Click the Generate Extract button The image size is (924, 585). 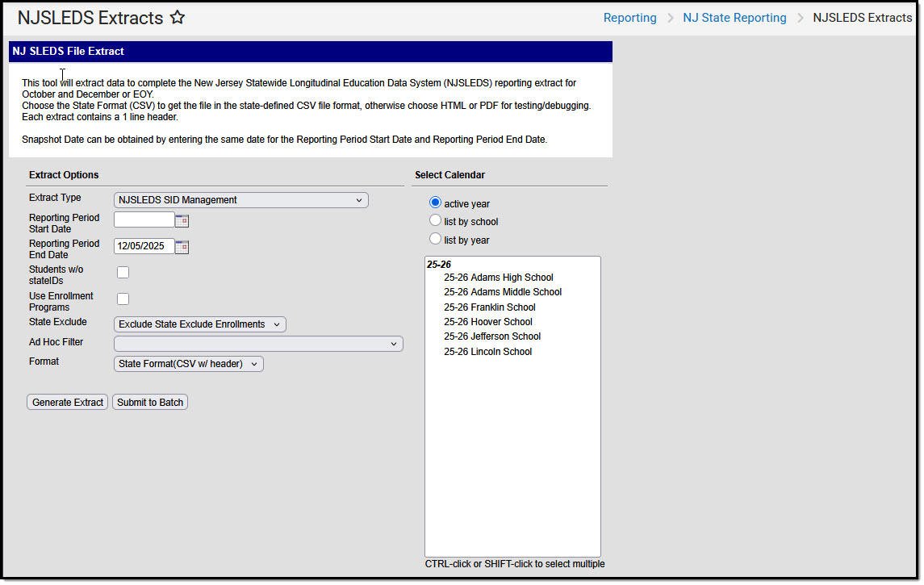point(67,402)
